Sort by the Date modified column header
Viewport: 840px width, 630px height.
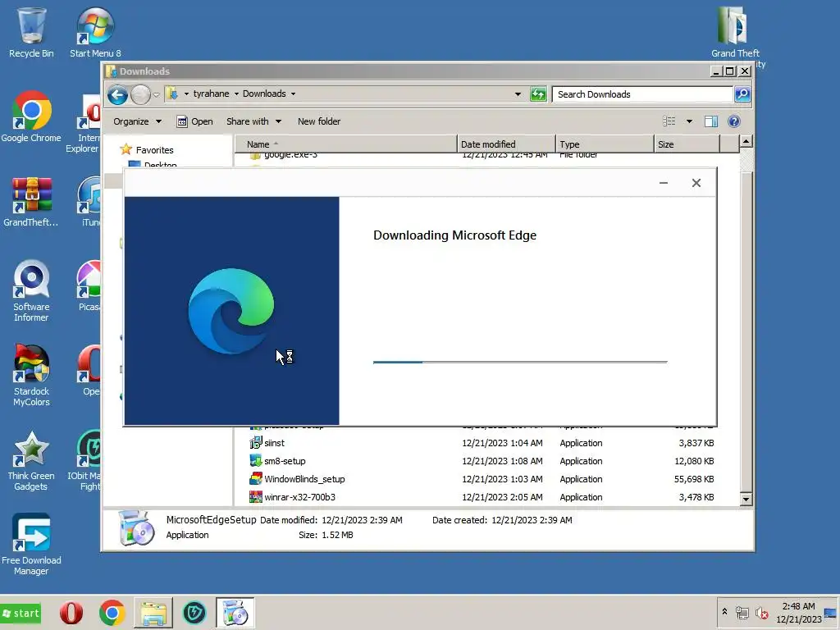tap(506, 144)
